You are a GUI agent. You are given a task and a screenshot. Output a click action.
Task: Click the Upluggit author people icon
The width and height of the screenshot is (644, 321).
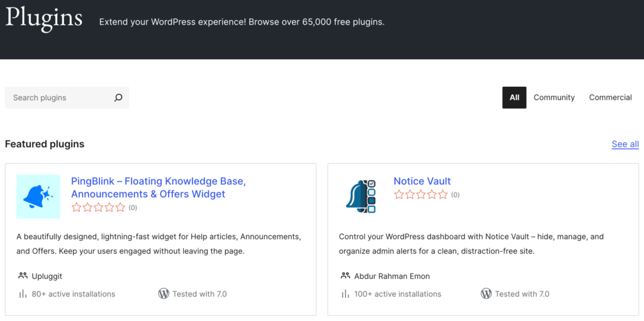coord(23,276)
